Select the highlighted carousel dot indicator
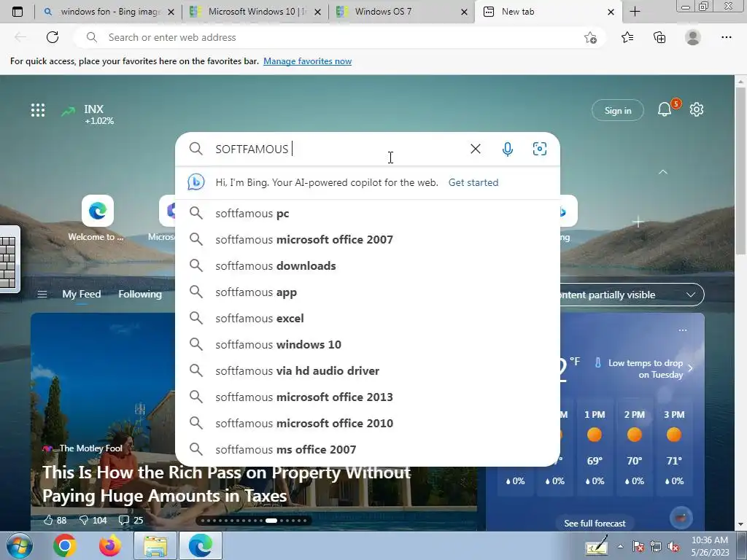Image resolution: width=747 pixels, height=560 pixels. tap(271, 521)
